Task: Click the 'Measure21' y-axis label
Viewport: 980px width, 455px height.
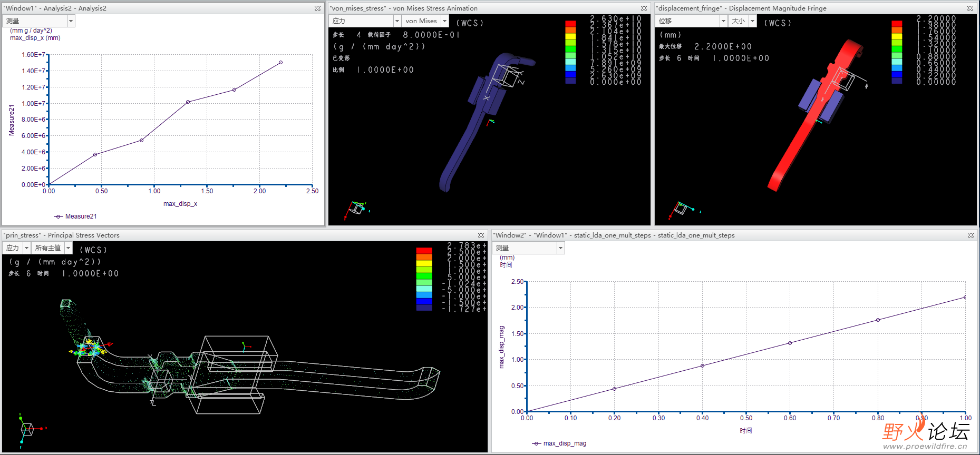Action: point(12,120)
